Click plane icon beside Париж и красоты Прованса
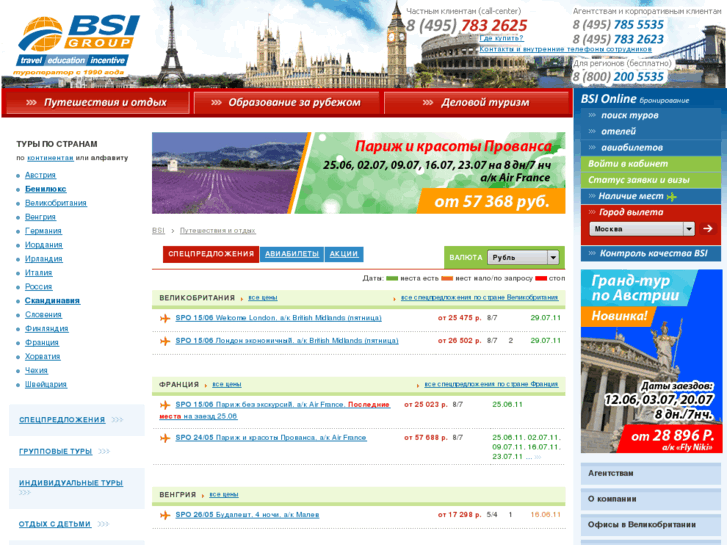Image resolution: width=727 pixels, height=545 pixels. tap(165, 438)
